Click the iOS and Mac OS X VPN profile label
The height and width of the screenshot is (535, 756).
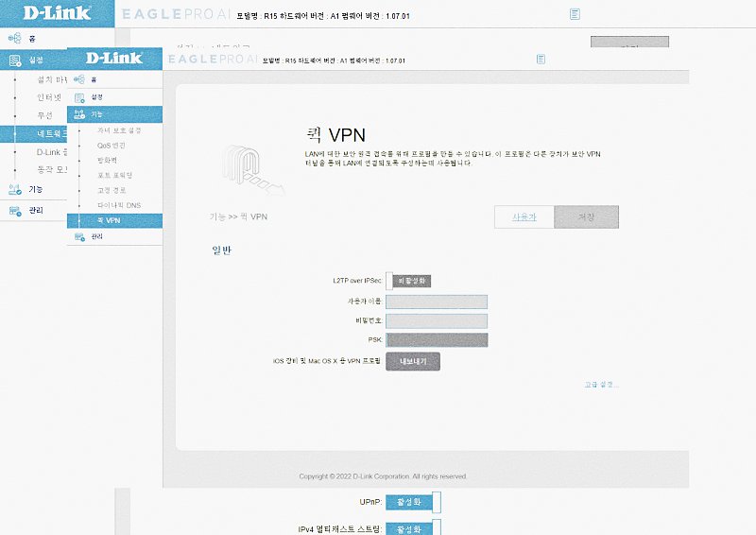pos(327,361)
